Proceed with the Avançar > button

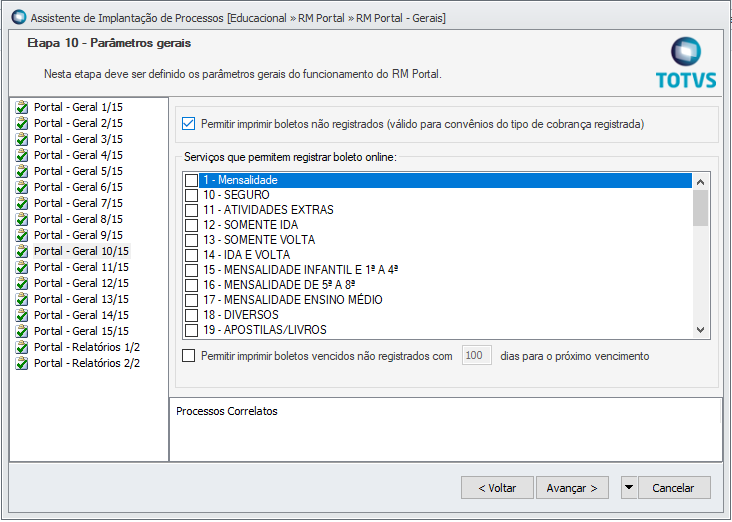tap(572, 488)
